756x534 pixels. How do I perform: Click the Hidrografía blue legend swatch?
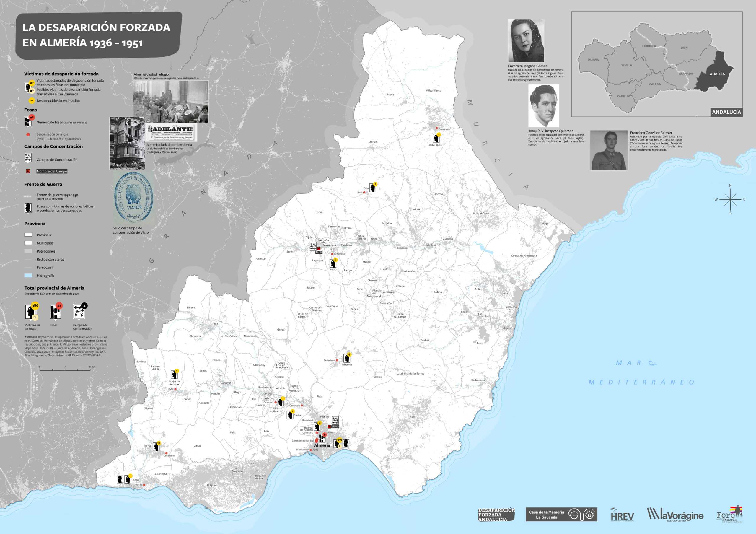[x=28, y=276]
